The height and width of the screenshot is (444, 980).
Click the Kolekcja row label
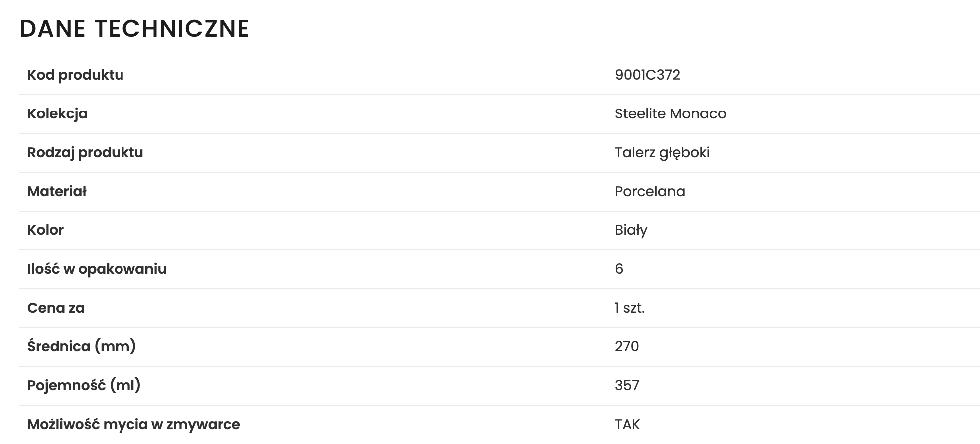[57, 114]
